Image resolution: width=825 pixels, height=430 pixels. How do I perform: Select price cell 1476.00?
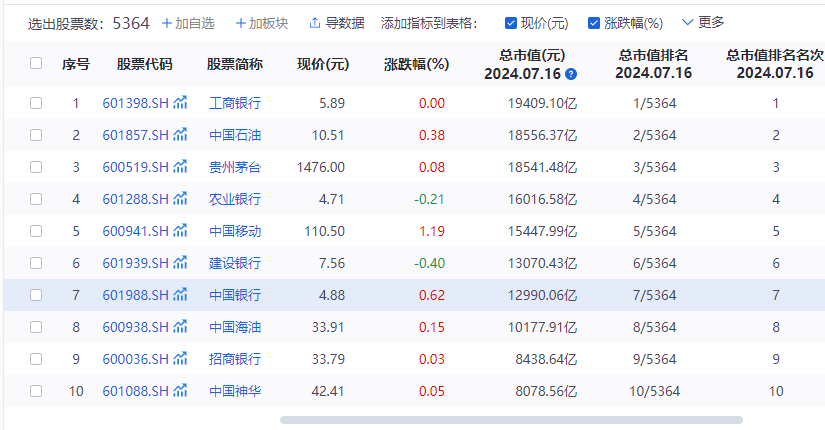(x=320, y=167)
